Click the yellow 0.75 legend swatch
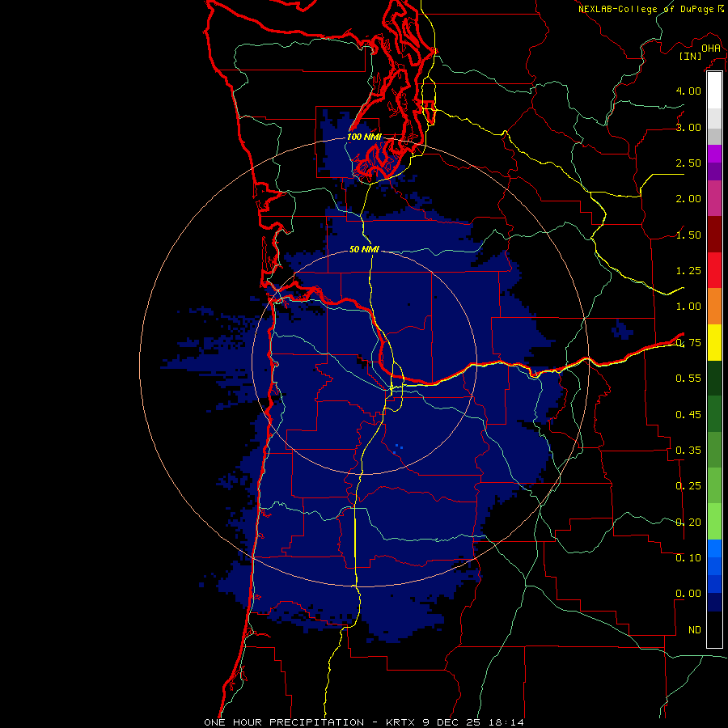This screenshot has width=728, height=728. point(714,342)
